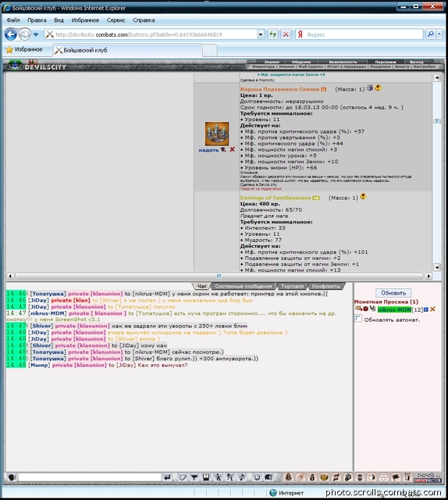
Task: Open the Избранное menu in the menu bar
Action: 85,20
